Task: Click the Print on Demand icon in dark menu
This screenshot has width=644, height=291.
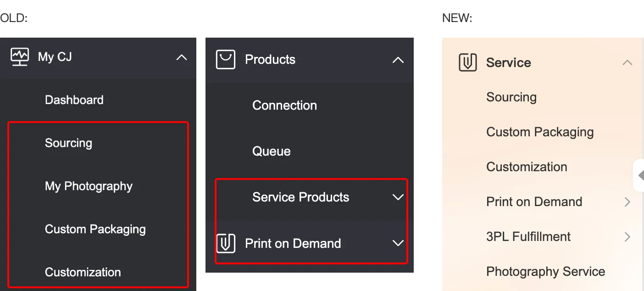Action: pos(225,243)
